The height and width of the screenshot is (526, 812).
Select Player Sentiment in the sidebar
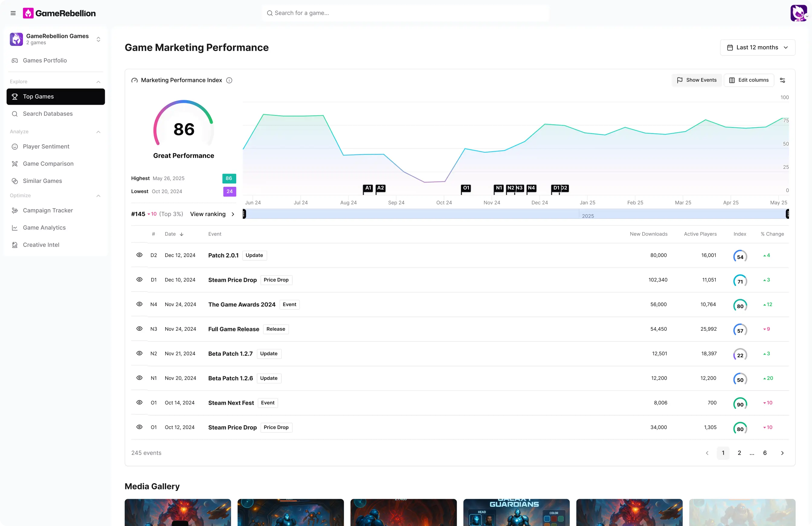point(46,146)
